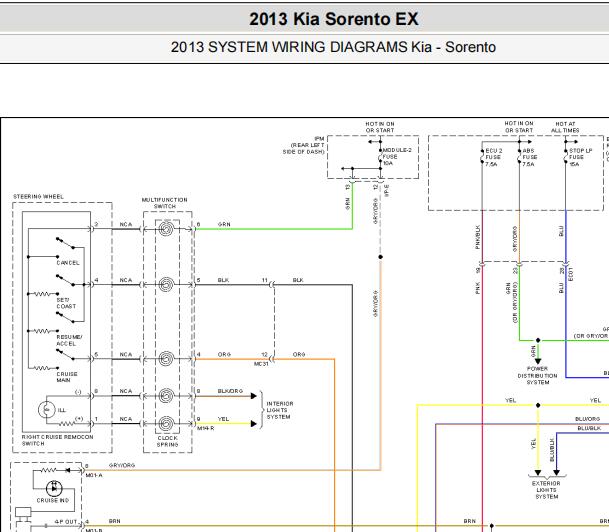Select the clock spring coil on the GRN wire
Screen dimensions: 609x532
(166, 229)
